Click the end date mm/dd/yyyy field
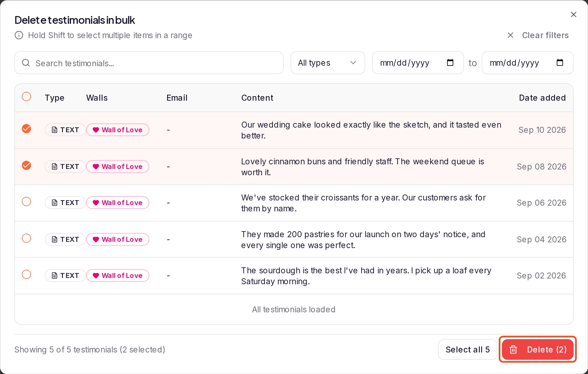The width and height of the screenshot is (588, 374). point(528,63)
